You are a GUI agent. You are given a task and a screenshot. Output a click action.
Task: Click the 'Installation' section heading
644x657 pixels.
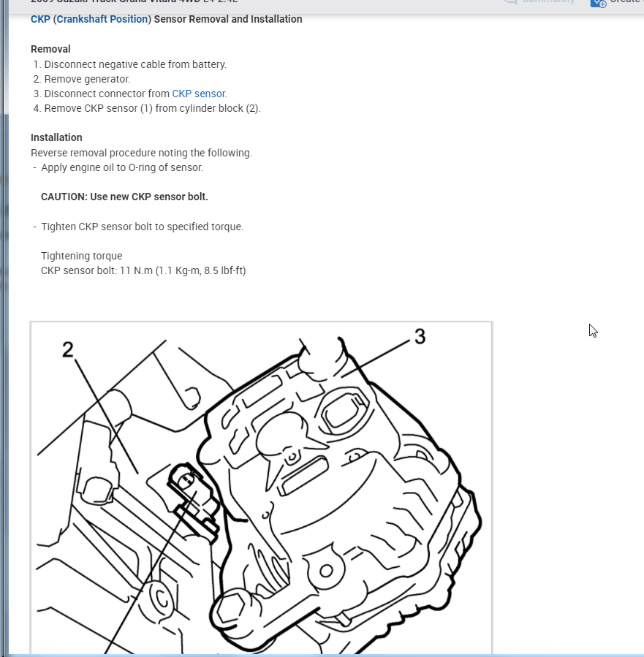56,137
